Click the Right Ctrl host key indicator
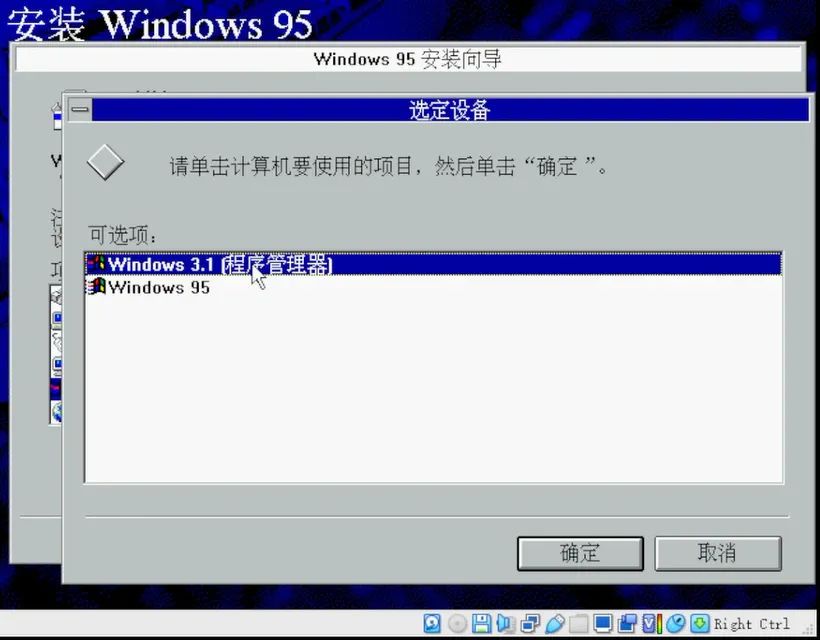 (x=748, y=624)
